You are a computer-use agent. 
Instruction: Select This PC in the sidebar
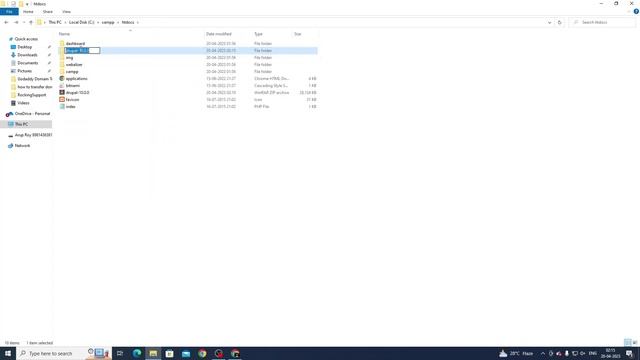pyautogui.click(x=22, y=124)
